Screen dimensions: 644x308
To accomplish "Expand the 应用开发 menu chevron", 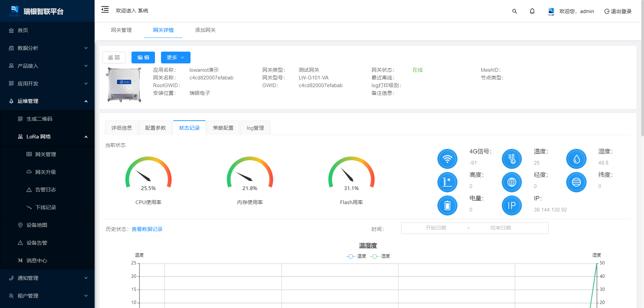I will tap(86, 83).
